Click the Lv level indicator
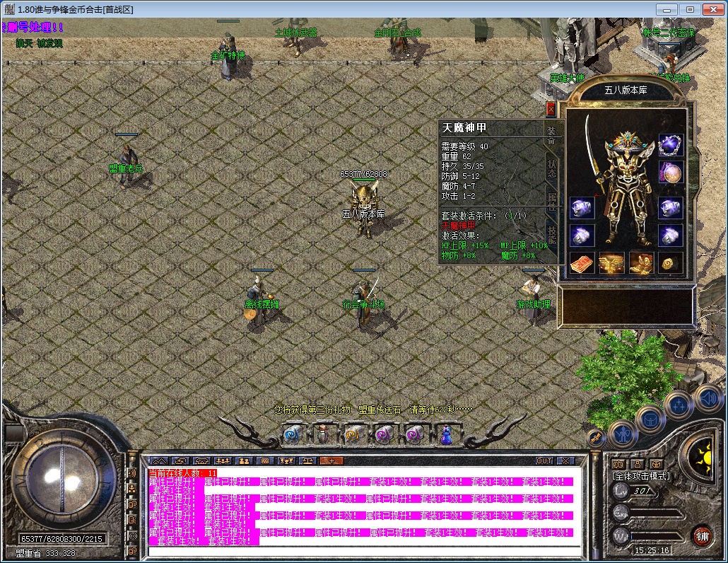Image resolution: width=728 pixels, height=563 pixels. tap(634, 491)
